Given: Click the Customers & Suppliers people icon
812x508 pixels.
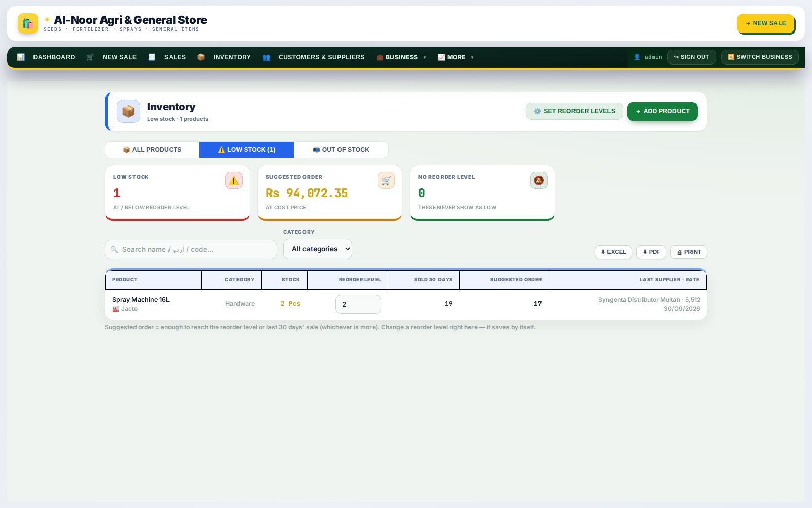Looking at the screenshot, I should click(x=266, y=57).
